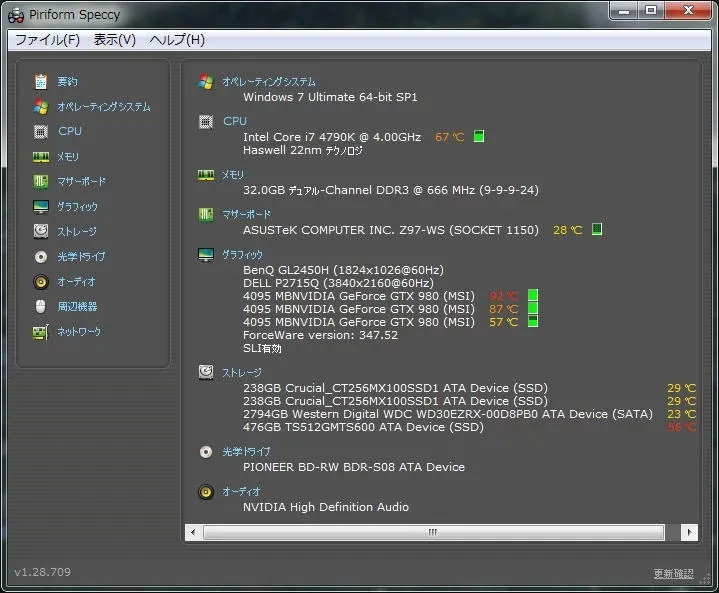Click the ネットワーク card icon in sidebar
Image resolution: width=719 pixels, height=593 pixels.
point(41,332)
